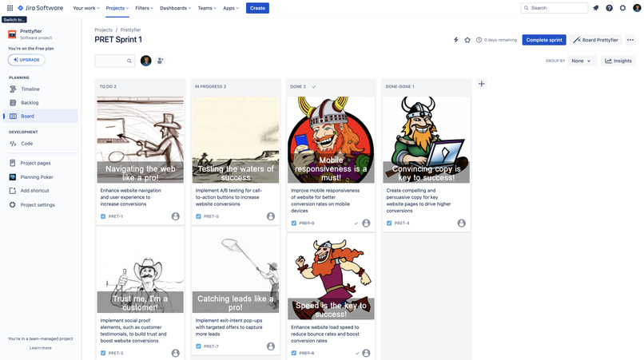644x360 pixels.
Task: Open the Group by None dropdown
Action: coord(581,61)
